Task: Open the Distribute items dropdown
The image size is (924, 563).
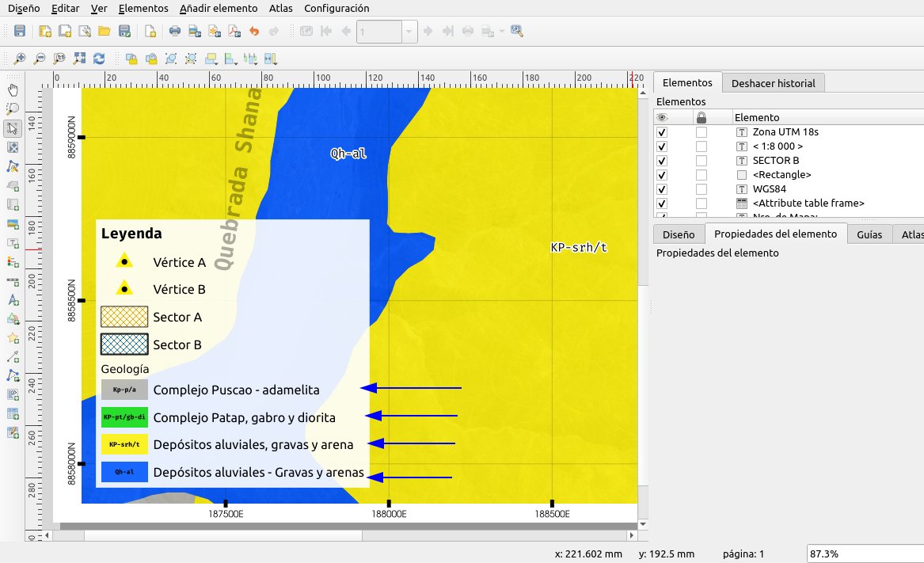Action: coord(250,59)
